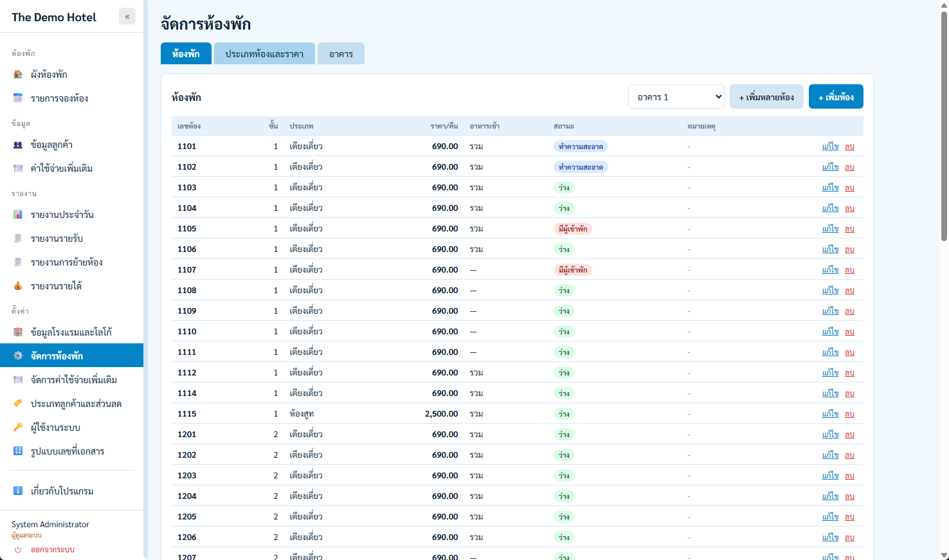Click System Administrator user name
The width and height of the screenshot is (949, 560).
click(50, 525)
